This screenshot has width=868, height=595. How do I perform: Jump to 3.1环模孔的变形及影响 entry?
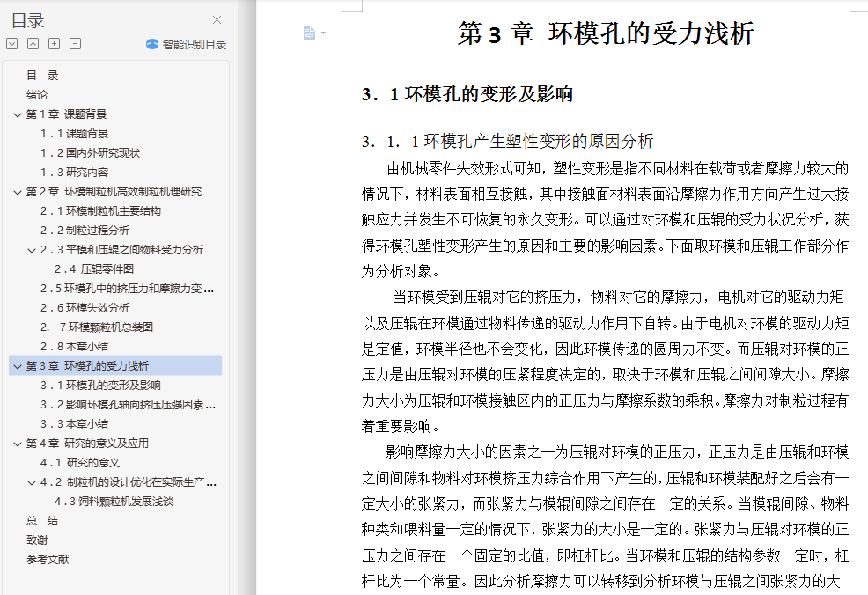pos(100,386)
